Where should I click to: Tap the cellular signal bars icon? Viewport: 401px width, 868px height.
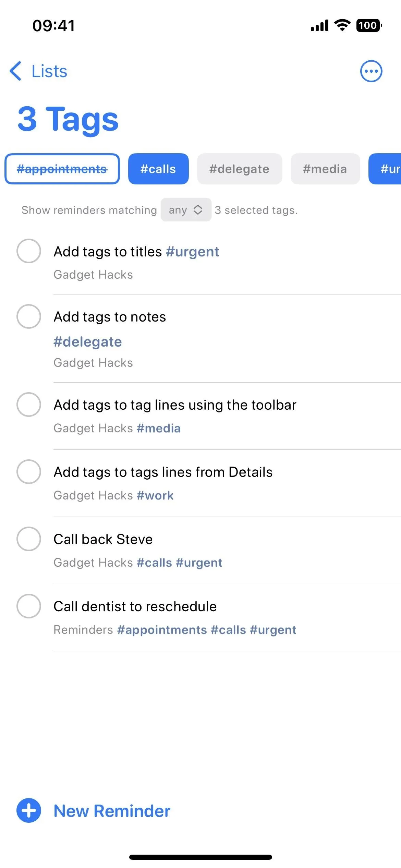tap(319, 25)
